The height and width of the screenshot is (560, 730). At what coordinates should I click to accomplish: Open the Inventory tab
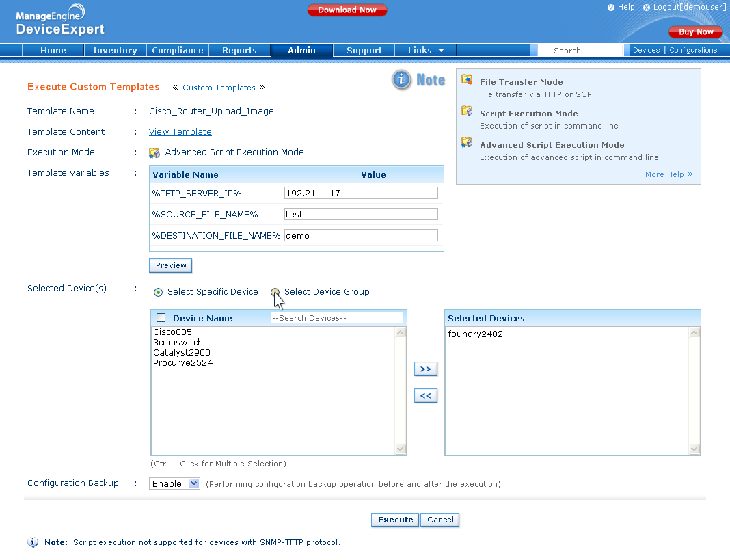click(115, 51)
